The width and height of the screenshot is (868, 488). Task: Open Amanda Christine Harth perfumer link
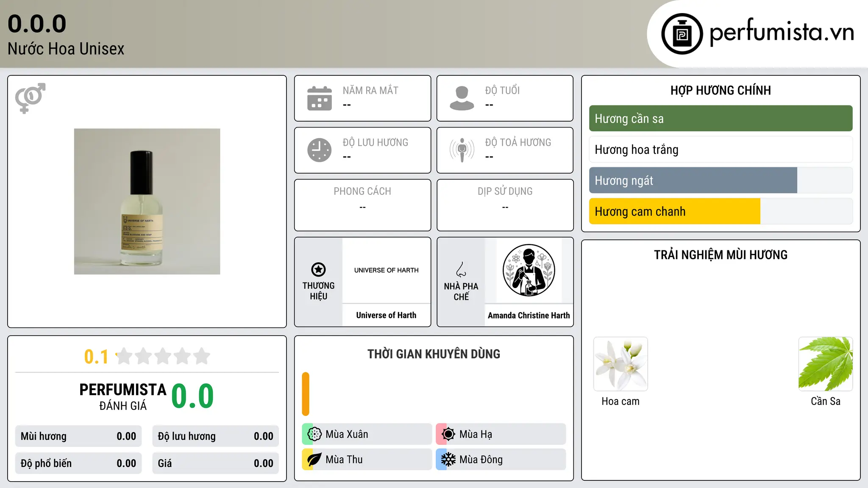click(529, 316)
